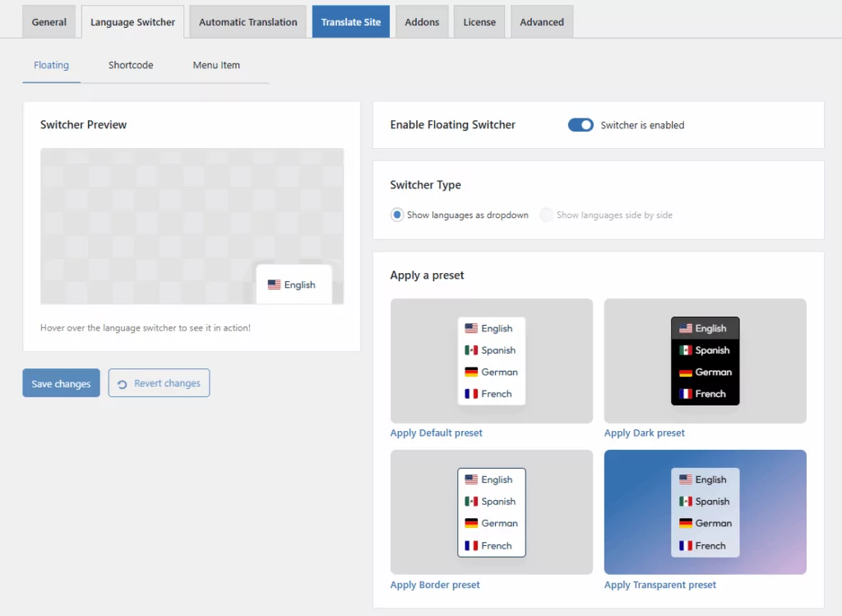Go to the License tab
The width and height of the screenshot is (842, 616).
(x=479, y=22)
